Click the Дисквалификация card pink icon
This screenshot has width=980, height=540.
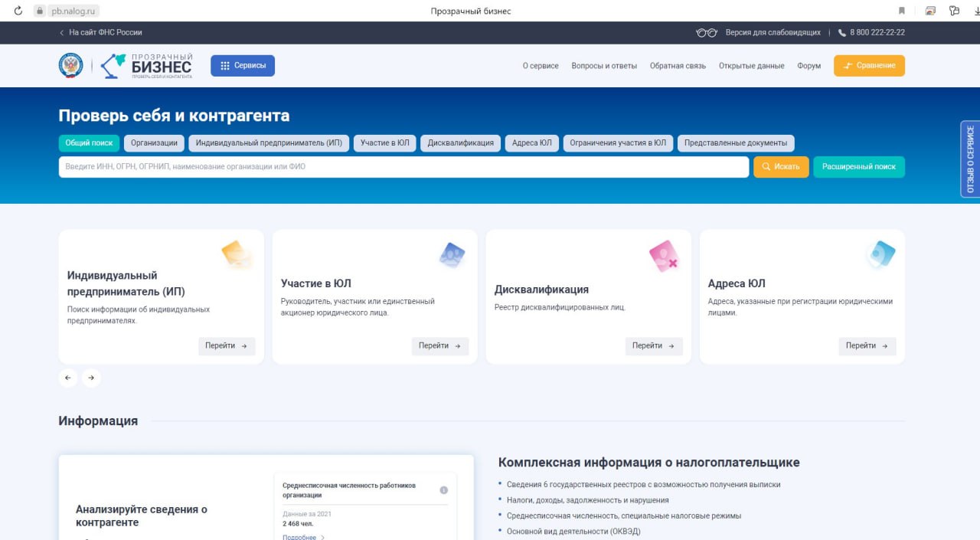coord(663,256)
